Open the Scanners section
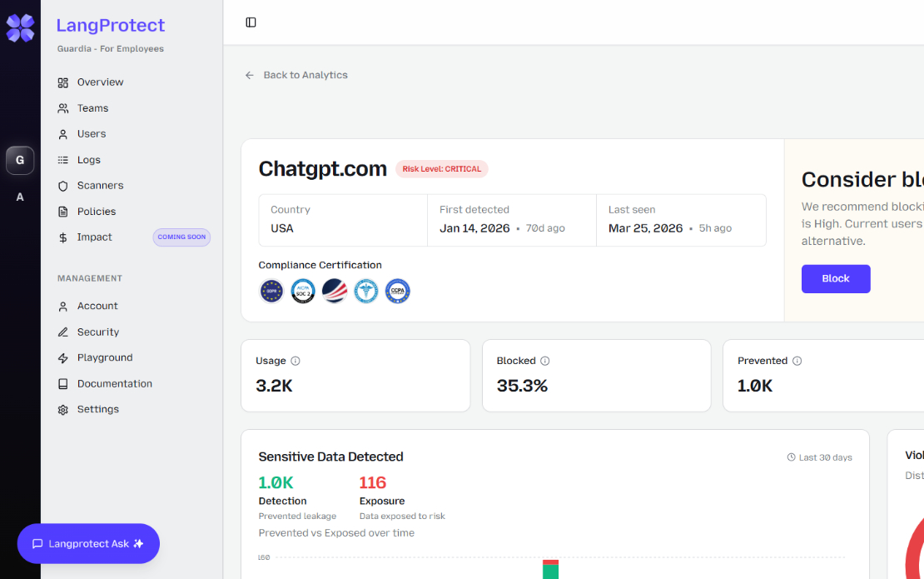 click(x=100, y=186)
